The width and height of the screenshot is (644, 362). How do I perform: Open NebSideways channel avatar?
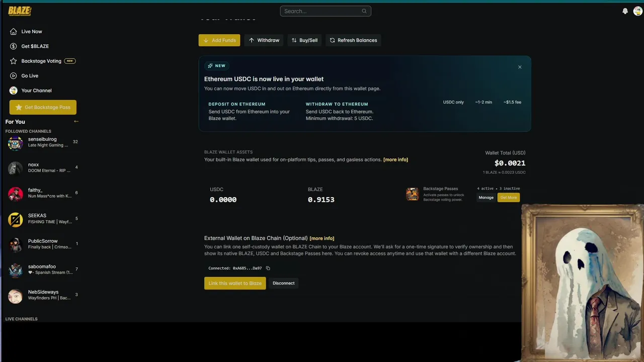click(16, 296)
